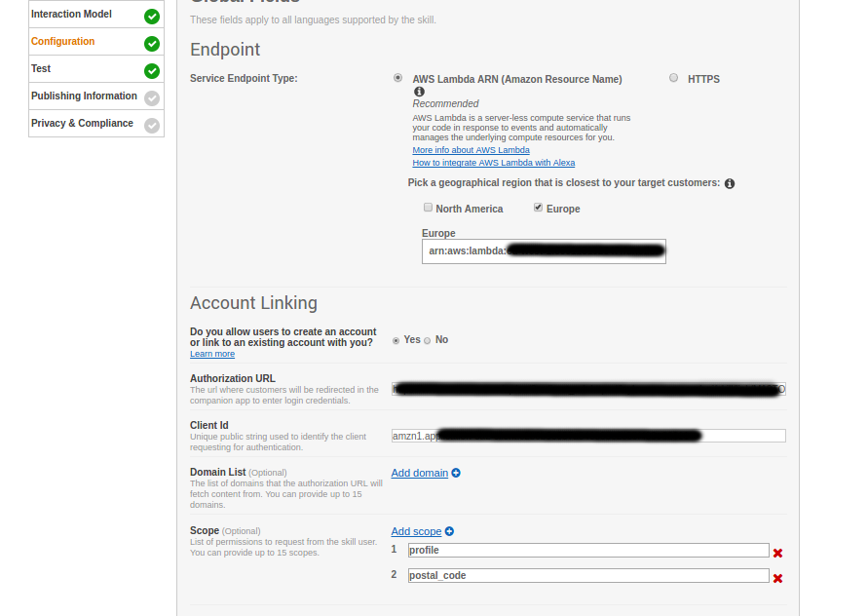Open Publishing Information section
The image size is (868, 616).
point(96,96)
